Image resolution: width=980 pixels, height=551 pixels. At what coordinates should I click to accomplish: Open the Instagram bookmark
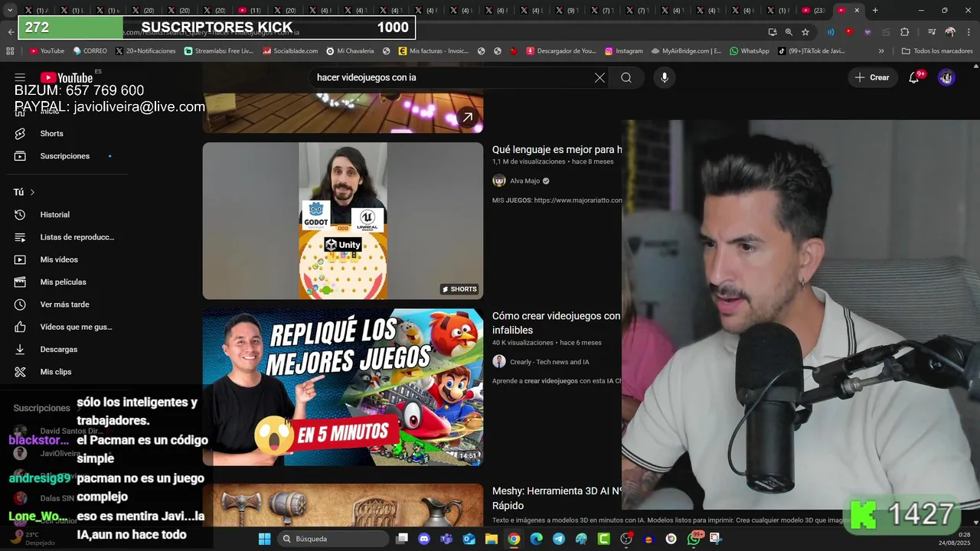coord(624,51)
